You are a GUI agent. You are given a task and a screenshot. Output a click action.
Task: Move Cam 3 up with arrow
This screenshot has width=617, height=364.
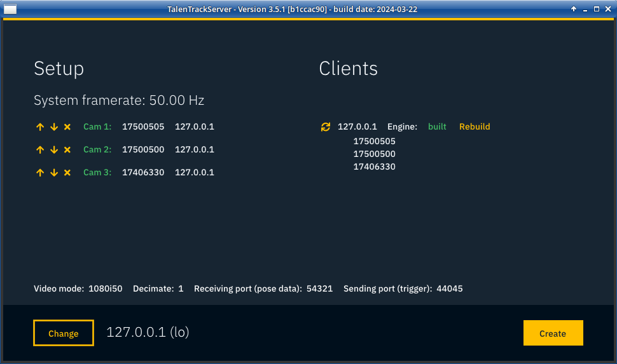coord(40,173)
